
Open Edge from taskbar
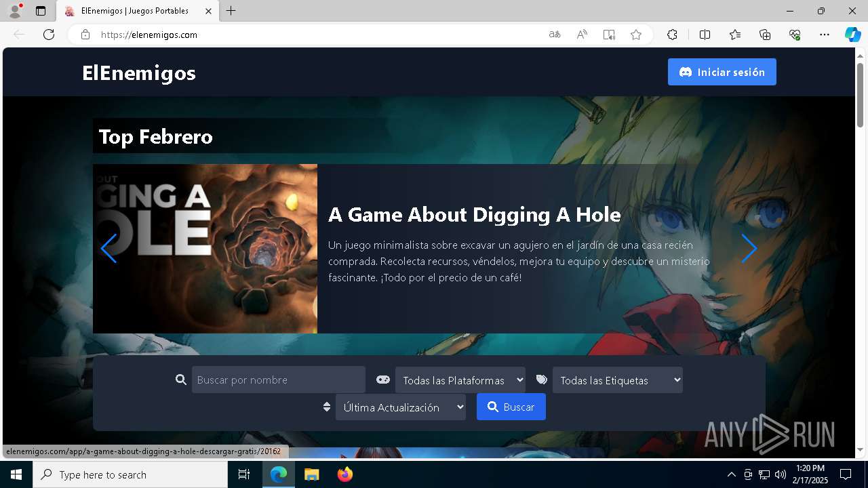[x=279, y=474]
